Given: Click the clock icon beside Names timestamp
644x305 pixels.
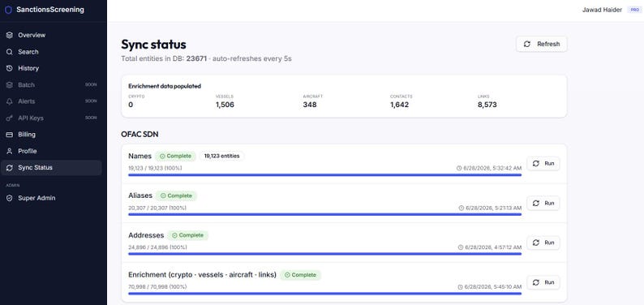Looking at the screenshot, I should point(459,168).
